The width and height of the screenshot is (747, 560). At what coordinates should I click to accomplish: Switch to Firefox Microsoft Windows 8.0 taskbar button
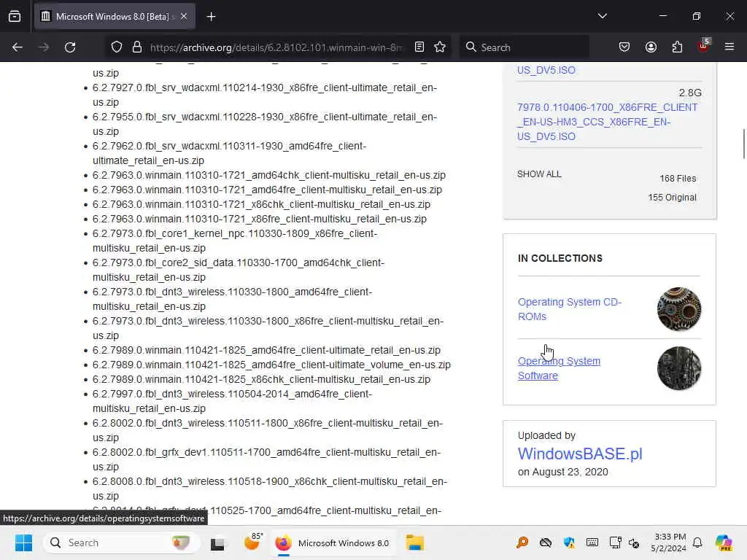[x=334, y=542]
